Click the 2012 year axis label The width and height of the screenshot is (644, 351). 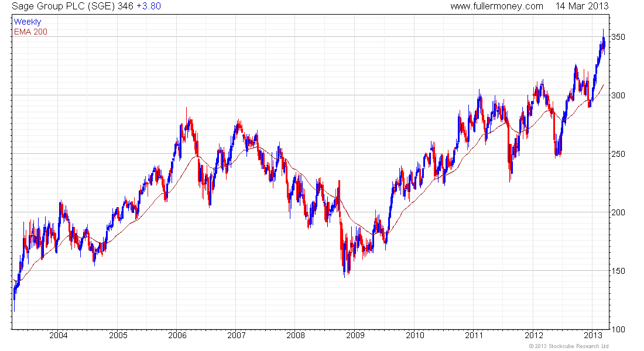[x=534, y=335]
